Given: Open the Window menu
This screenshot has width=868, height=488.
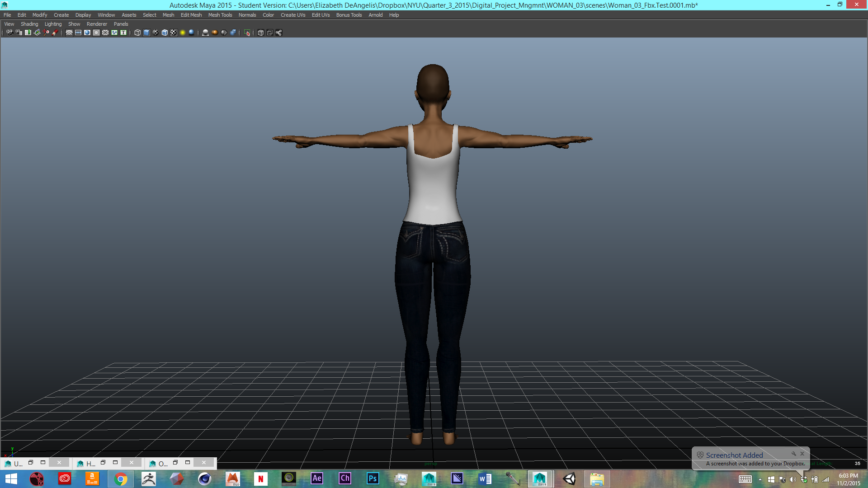Looking at the screenshot, I should tap(106, 15).
